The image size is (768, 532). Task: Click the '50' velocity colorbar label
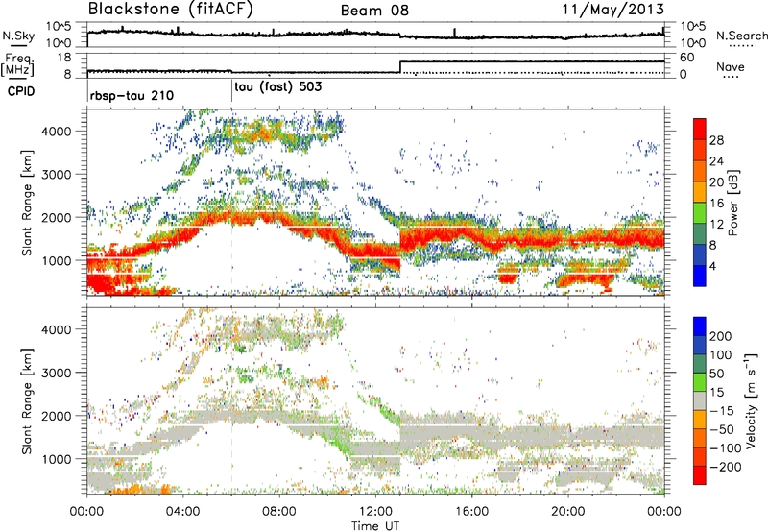[716, 374]
